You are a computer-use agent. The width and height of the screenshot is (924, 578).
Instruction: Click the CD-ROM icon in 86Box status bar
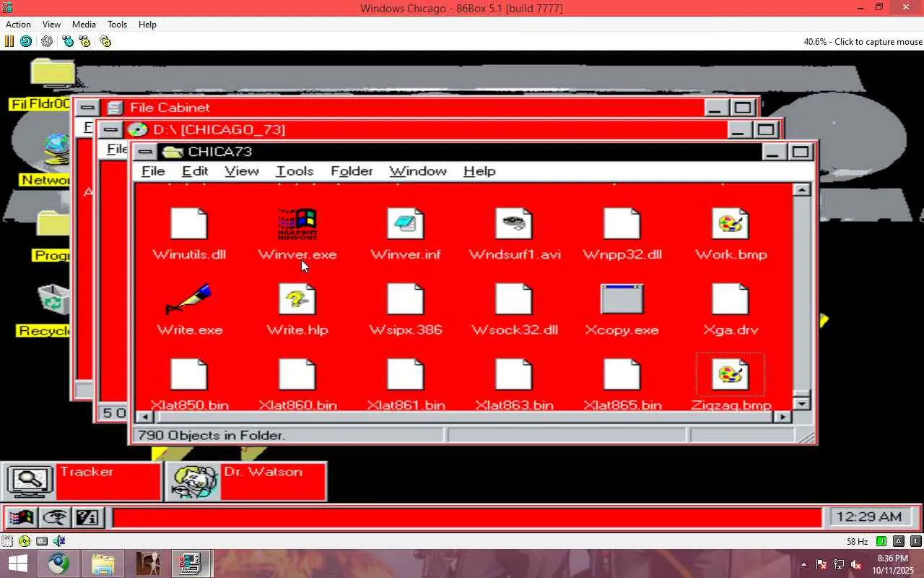(x=25, y=541)
